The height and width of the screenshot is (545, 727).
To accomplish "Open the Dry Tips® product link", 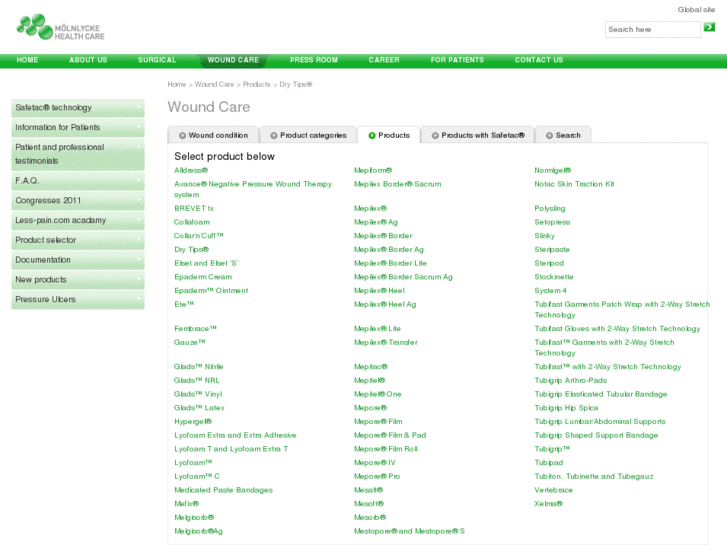I will coord(191,250).
